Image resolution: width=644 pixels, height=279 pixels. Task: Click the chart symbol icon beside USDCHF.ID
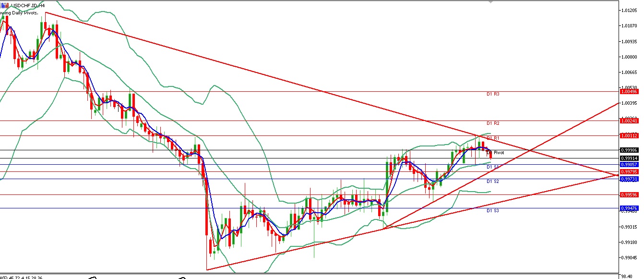[5, 5]
